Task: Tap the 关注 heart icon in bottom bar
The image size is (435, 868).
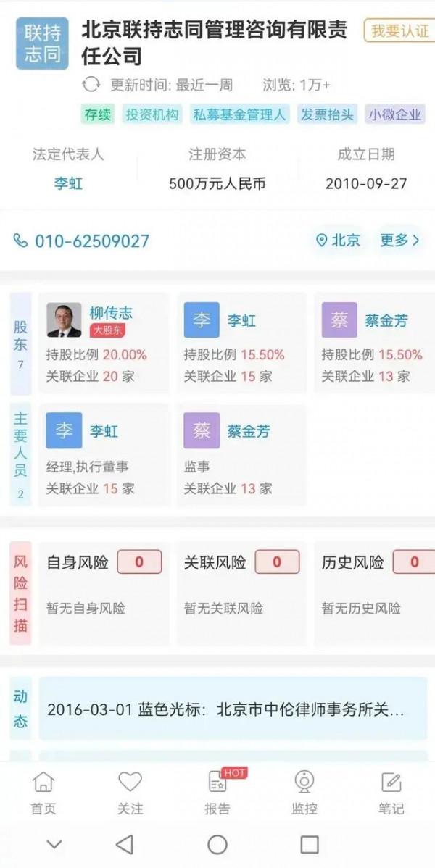Action: (129, 782)
